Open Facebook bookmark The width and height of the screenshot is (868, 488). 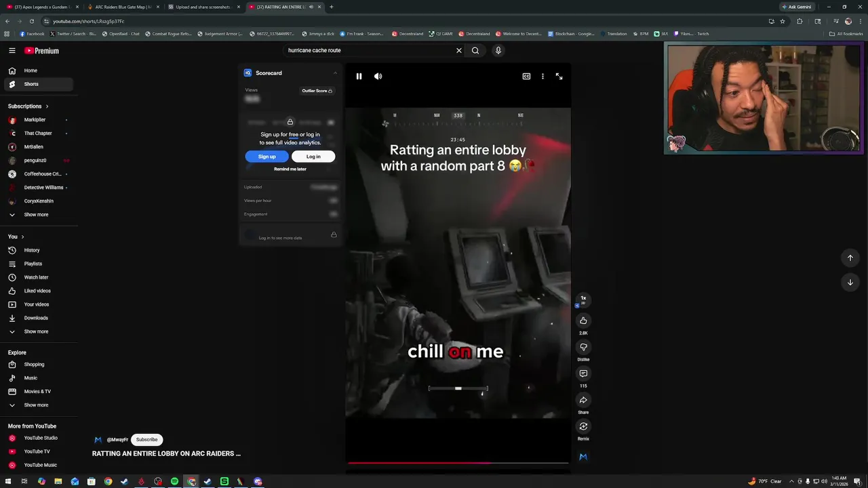coord(32,34)
